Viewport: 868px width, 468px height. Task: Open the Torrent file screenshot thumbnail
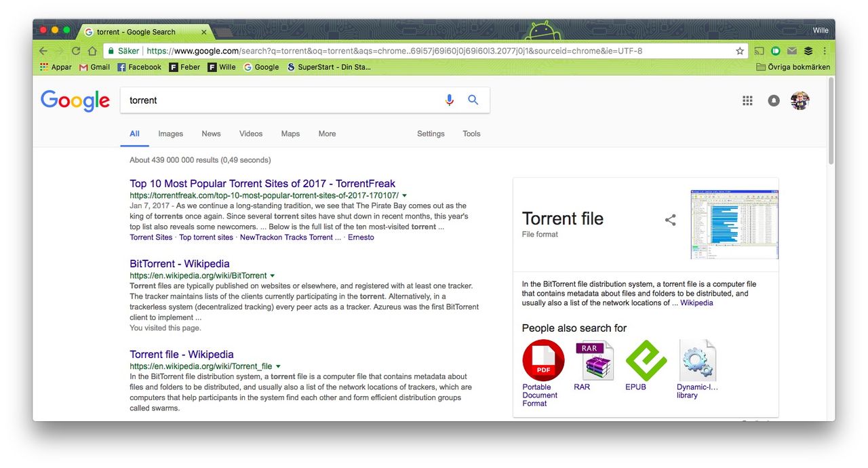tap(734, 225)
